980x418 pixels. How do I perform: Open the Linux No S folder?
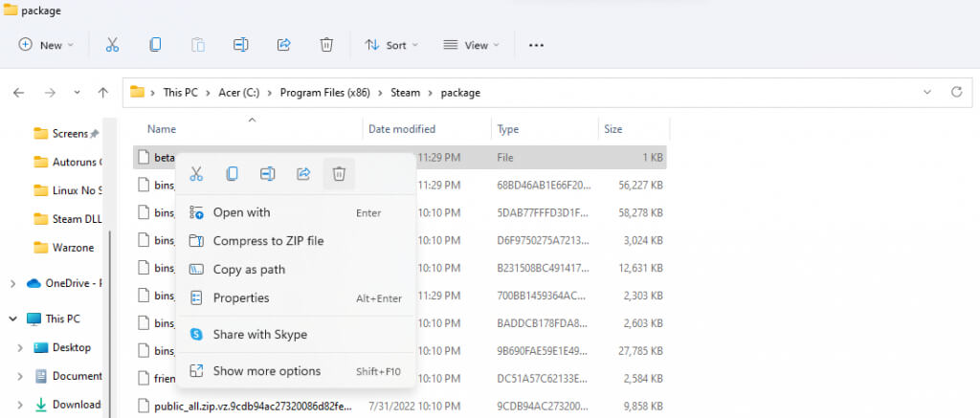click(66, 190)
